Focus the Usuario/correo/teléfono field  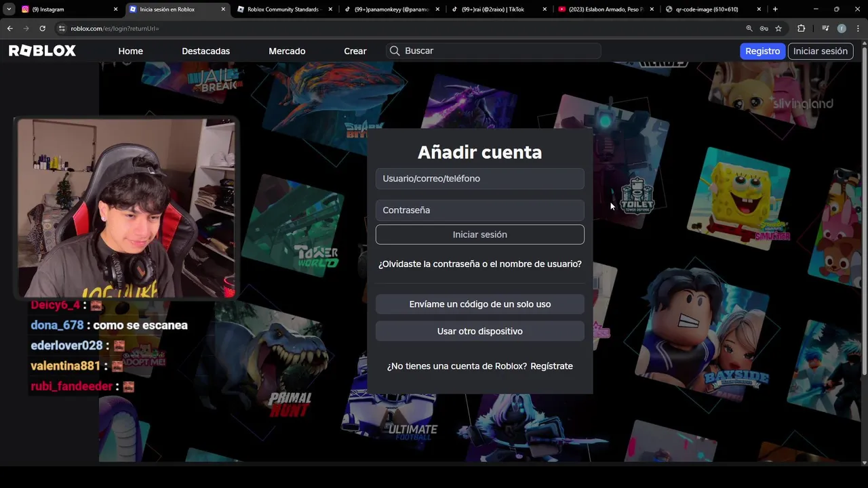pyautogui.click(x=479, y=179)
